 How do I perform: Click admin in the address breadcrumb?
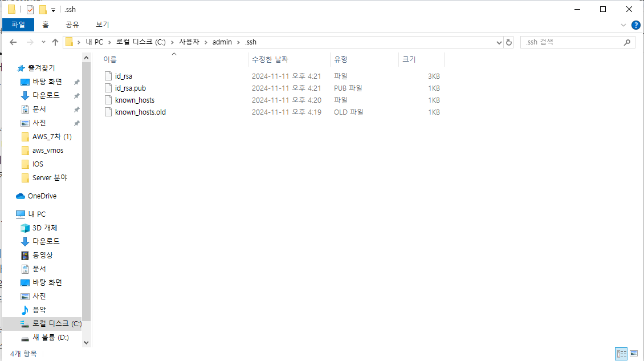coord(222,42)
